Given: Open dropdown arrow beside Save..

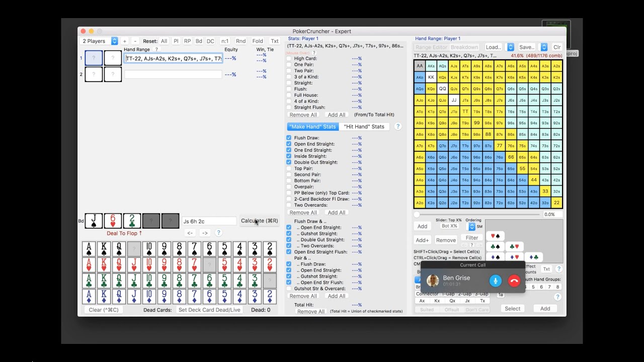Looking at the screenshot, I should coord(544,47).
